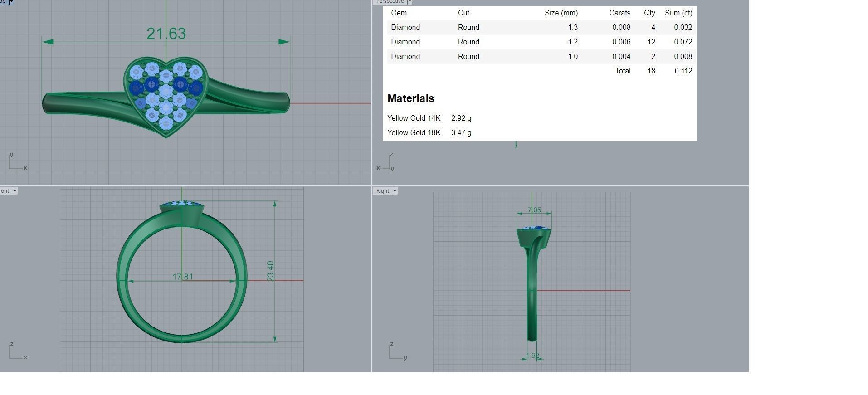The width and height of the screenshot is (868, 395).
Task: Click the Total label
Action: [x=623, y=71]
